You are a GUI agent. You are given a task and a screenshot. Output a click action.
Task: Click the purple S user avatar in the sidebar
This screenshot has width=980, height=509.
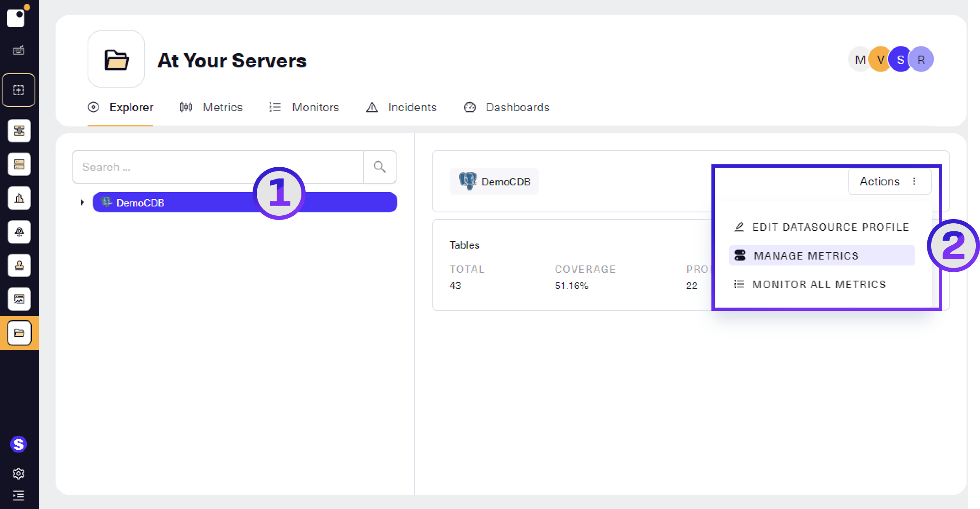tap(19, 444)
